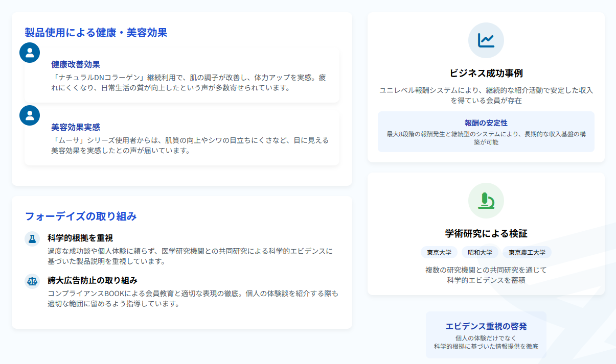
Task: Click the ナチュラルDNコラーゲン description paragraph
Action: [188, 83]
